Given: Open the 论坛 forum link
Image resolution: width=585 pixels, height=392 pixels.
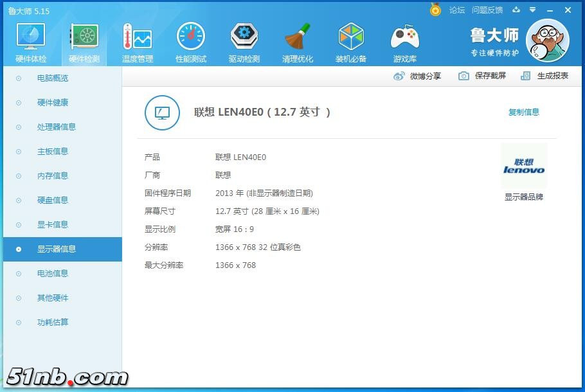Looking at the screenshot, I should coord(456,10).
